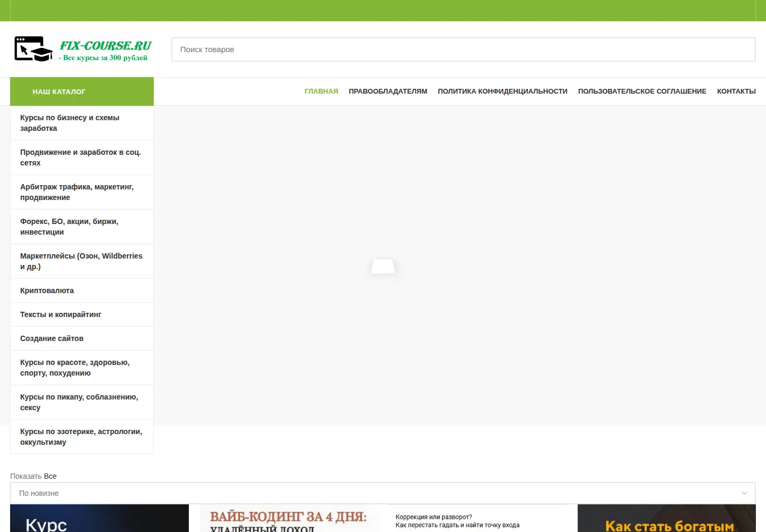The width and height of the screenshot is (766, 532).
Task: Open the 'Контакты' menu item
Action: (736, 92)
